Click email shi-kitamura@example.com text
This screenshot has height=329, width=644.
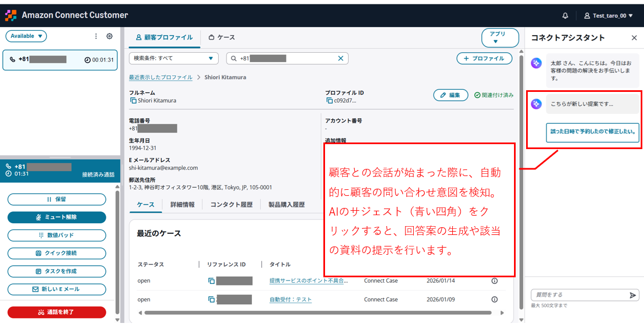(164, 168)
